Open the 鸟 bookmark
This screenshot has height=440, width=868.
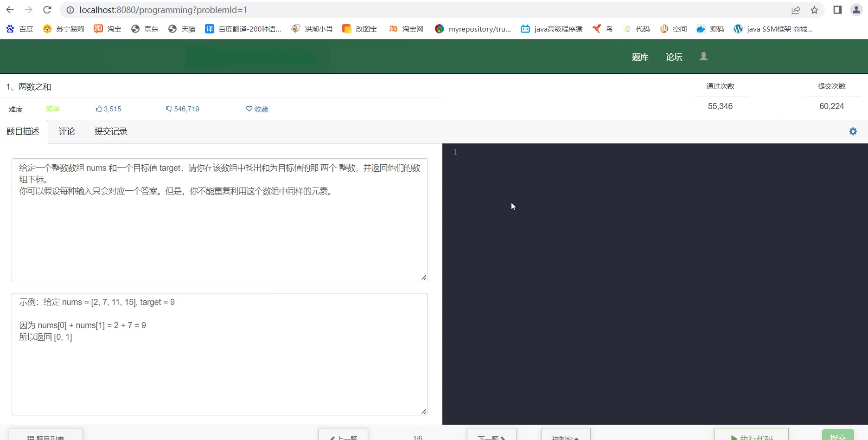pyautogui.click(x=602, y=29)
